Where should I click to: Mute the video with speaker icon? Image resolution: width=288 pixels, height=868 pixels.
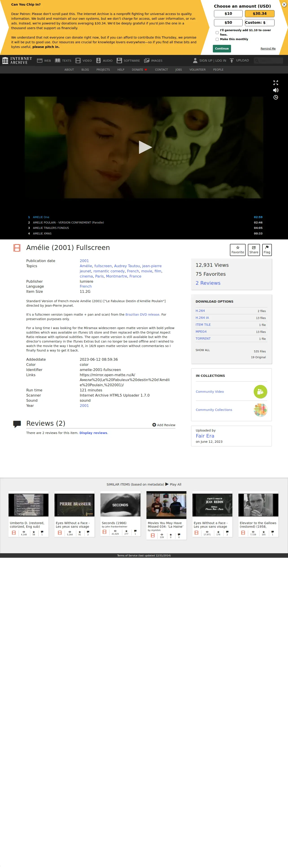pos(275,90)
